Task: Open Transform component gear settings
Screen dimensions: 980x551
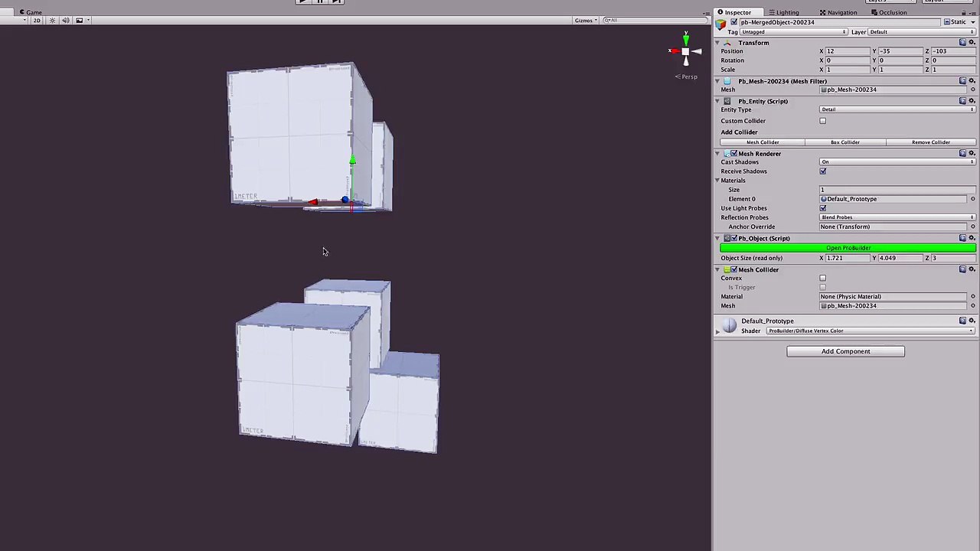Action: pyautogui.click(x=972, y=43)
